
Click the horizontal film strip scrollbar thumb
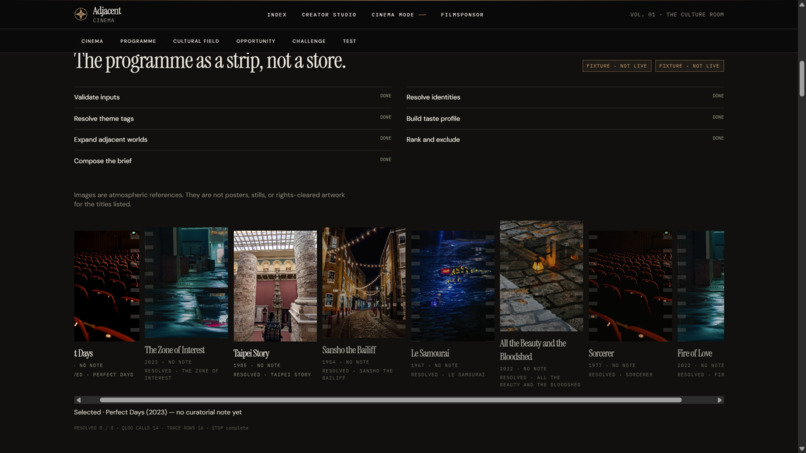click(391, 400)
